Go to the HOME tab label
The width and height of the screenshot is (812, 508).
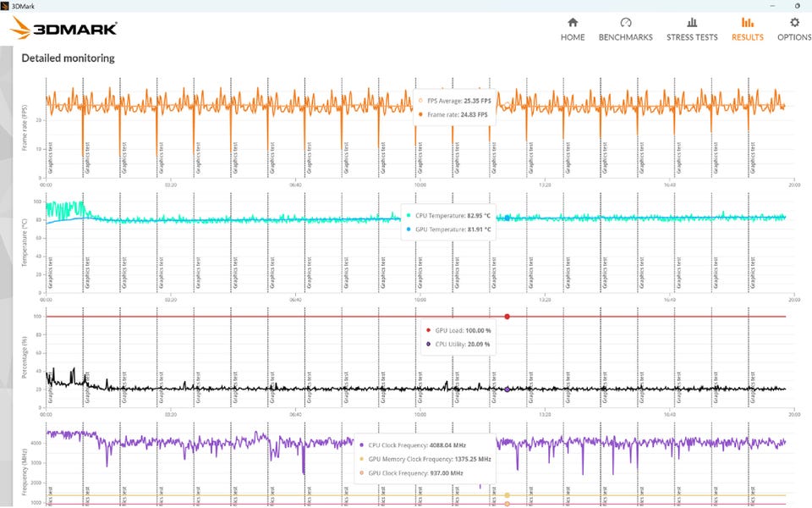tap(573, 37)
